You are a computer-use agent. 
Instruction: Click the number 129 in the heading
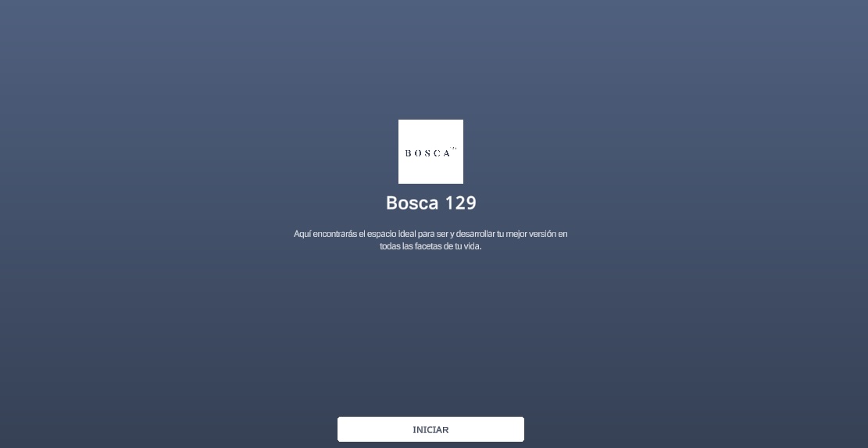tap(461, 202)
